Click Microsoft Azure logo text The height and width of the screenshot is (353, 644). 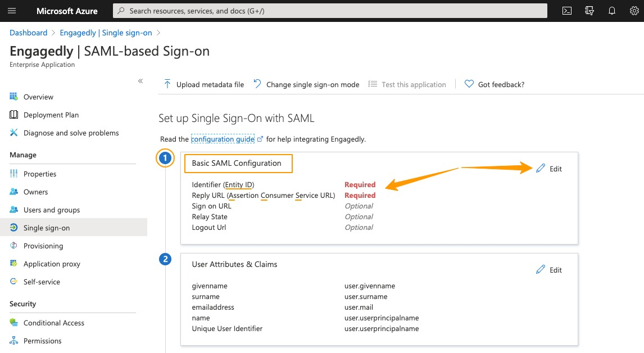point(67,11)
